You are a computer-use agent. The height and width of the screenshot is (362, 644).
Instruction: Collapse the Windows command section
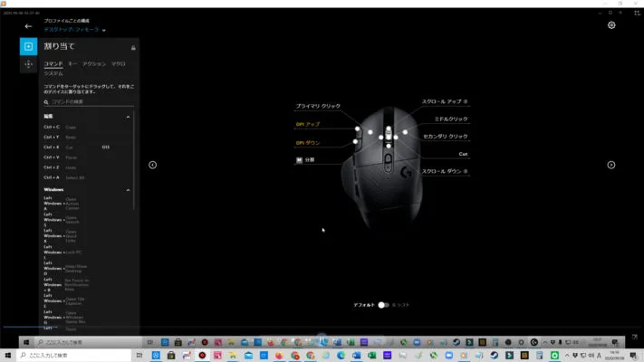(x=128, y=190)
